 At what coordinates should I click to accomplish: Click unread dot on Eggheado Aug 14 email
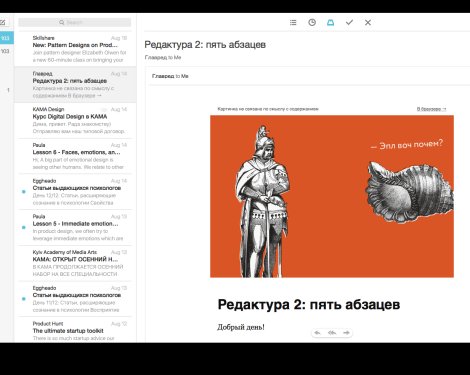(x=24, y=192)
